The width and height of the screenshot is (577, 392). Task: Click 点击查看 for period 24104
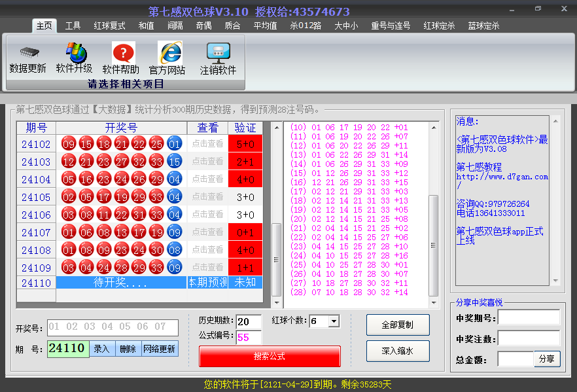[207, 179]
